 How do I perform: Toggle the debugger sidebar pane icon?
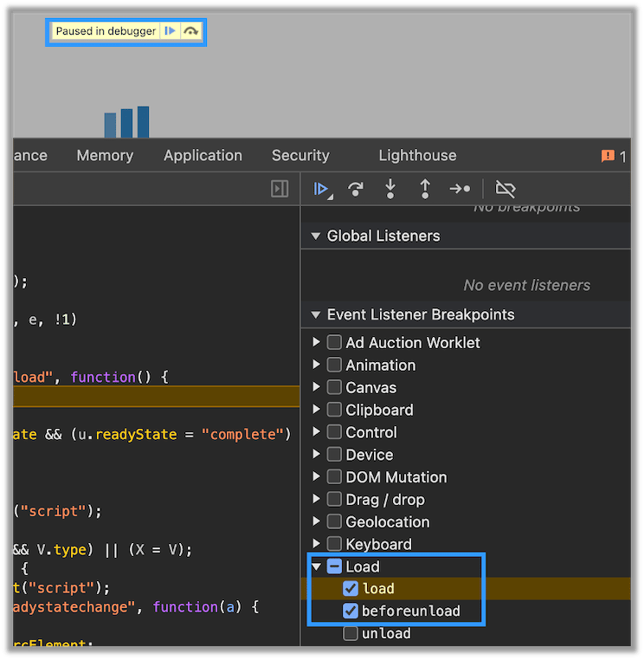click(280, 189)
